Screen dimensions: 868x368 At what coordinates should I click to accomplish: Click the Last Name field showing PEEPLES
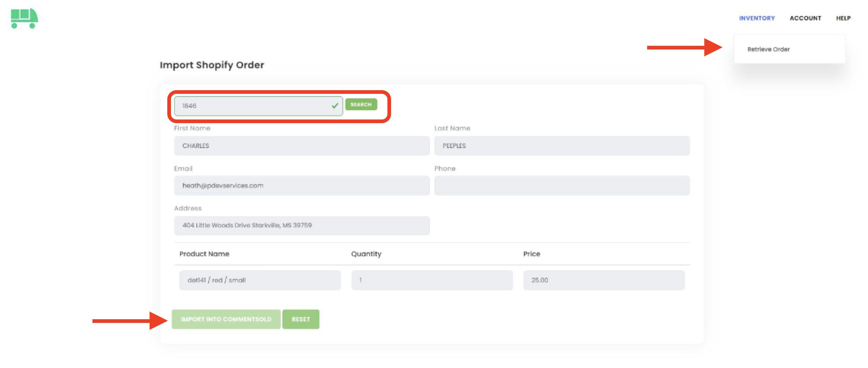[562, 146]
